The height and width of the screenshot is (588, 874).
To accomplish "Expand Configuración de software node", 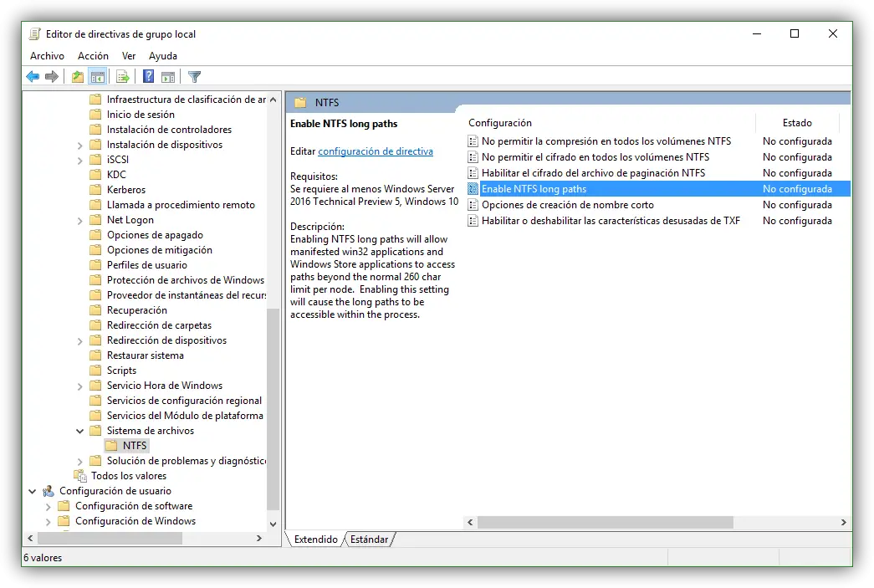I will click(x=48, y=507).
